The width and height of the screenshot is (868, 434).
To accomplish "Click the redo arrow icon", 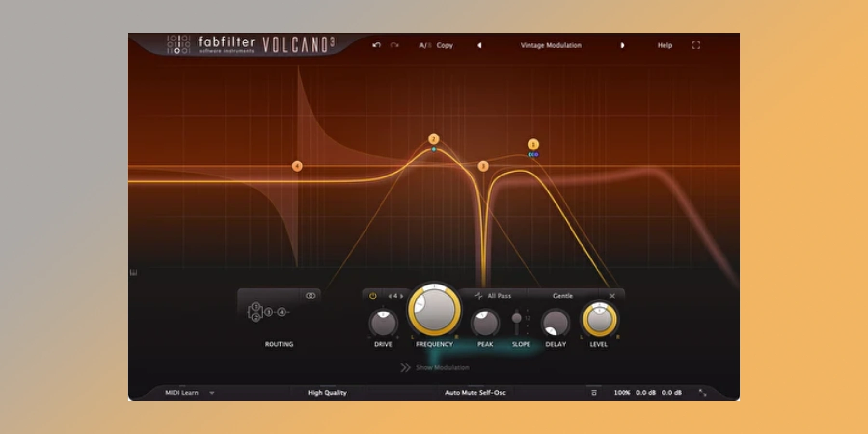I will pos(394,45).
